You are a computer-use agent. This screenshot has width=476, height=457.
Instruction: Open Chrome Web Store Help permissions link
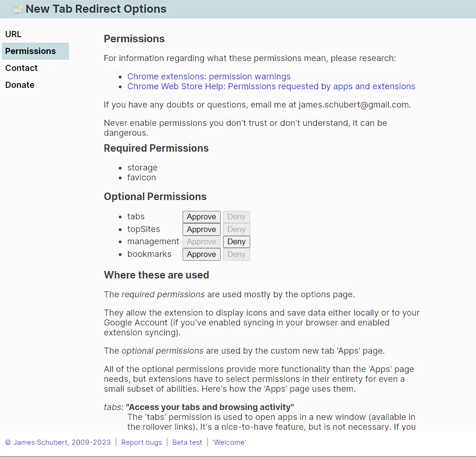(x=271, y=86)
